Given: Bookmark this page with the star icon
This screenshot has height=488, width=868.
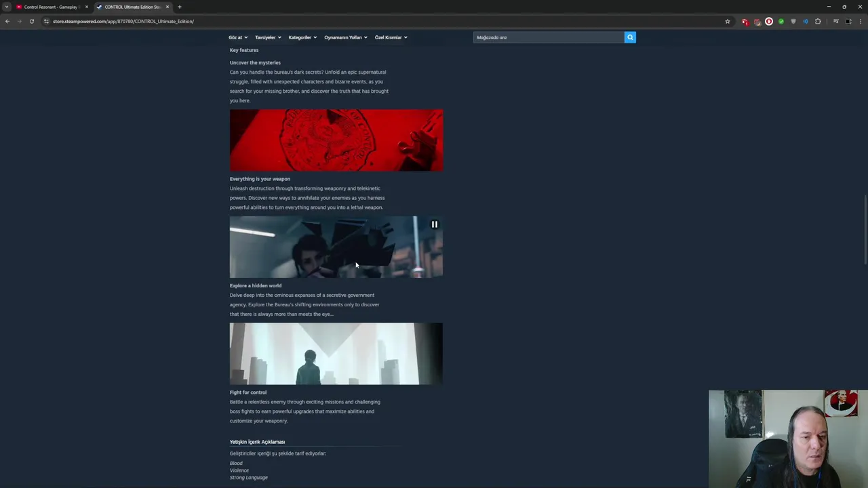Looking at the screenshot, I should click(x=728, y=21).
